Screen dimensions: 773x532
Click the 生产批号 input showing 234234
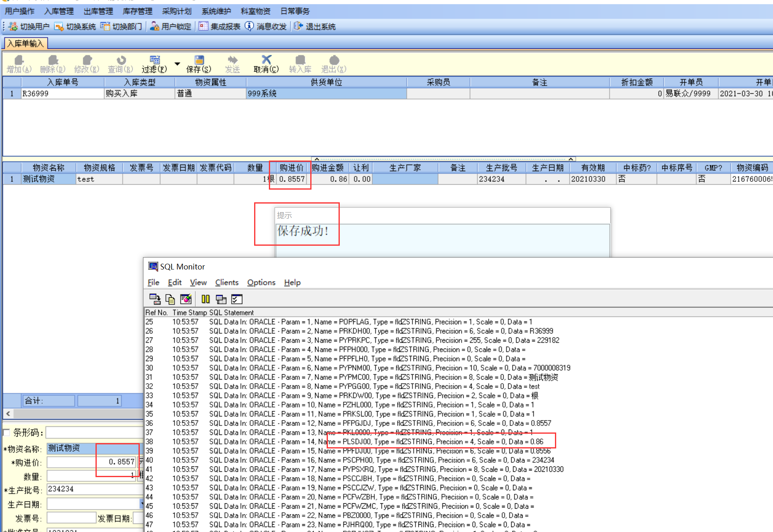click(x=95, y=489)
